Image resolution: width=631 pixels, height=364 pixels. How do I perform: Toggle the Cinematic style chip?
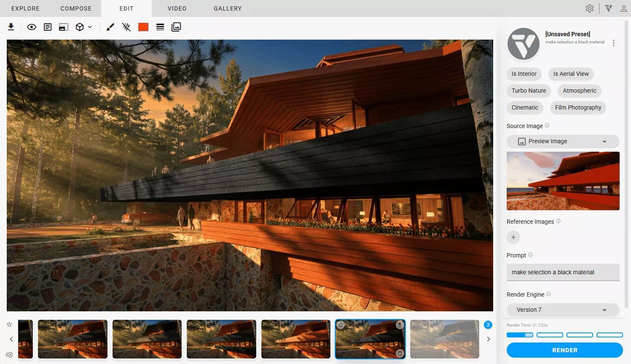[x=525, y=107]
